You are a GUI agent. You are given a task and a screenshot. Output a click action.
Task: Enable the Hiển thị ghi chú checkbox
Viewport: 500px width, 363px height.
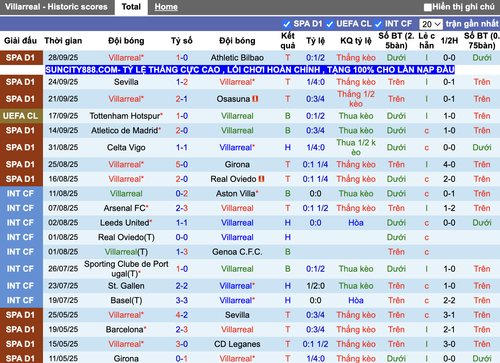point(427,7)
